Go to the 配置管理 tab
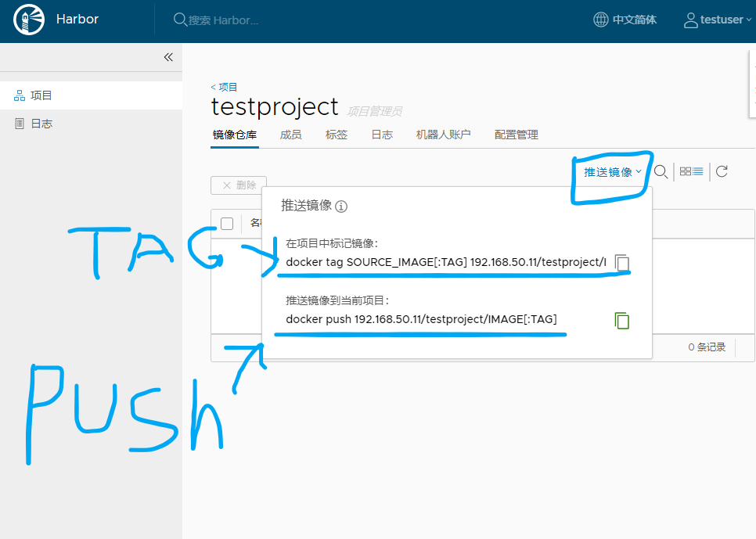Viewport: 756px width, 539px height. pyautogui.click(x=517, y=135)
